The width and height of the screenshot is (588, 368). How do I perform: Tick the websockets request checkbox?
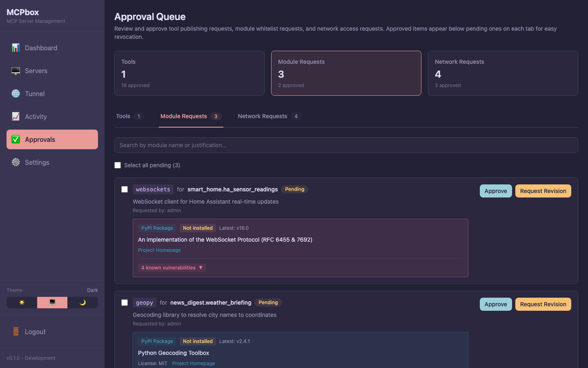[125, 189]
